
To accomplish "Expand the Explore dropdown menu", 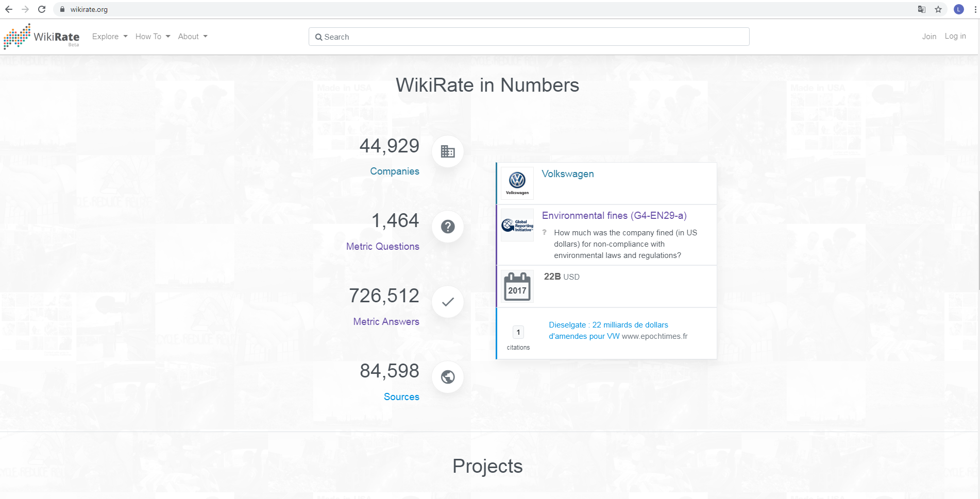I will click(x=110, y=37).
